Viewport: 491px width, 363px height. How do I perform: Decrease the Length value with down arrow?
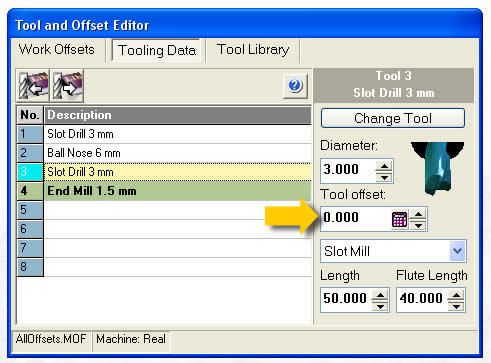[x=380, y=306]
